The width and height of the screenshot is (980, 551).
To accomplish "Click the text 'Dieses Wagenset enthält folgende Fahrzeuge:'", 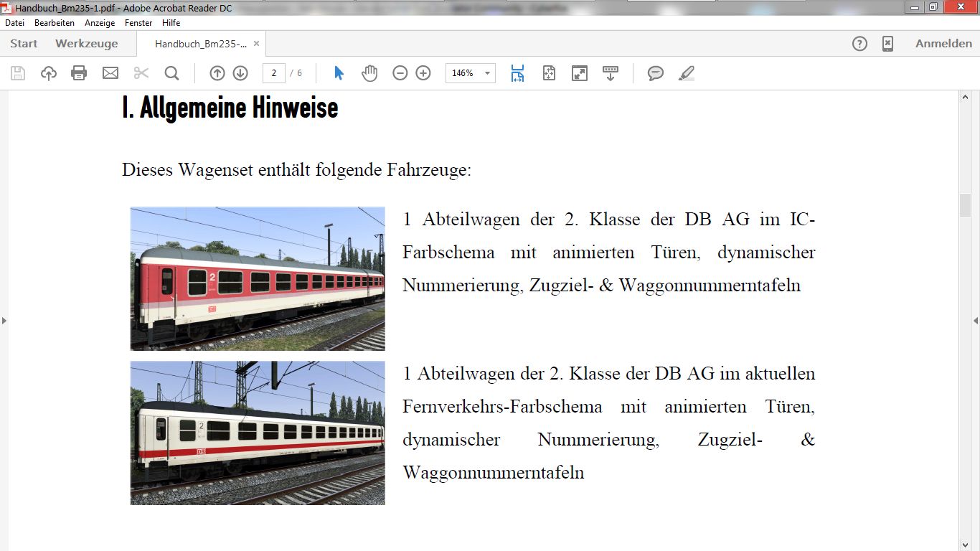I will 297,170.
